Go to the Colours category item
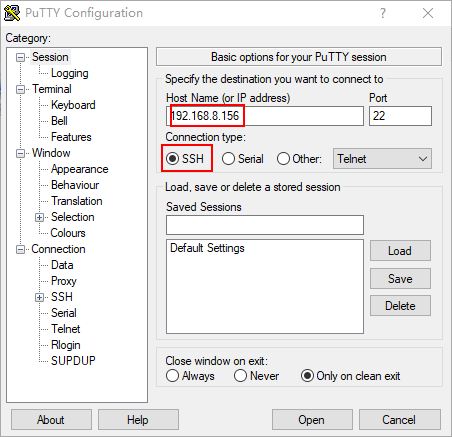This screenshot has width=452, height=437. pyautogui.click(x=68, y=233)
